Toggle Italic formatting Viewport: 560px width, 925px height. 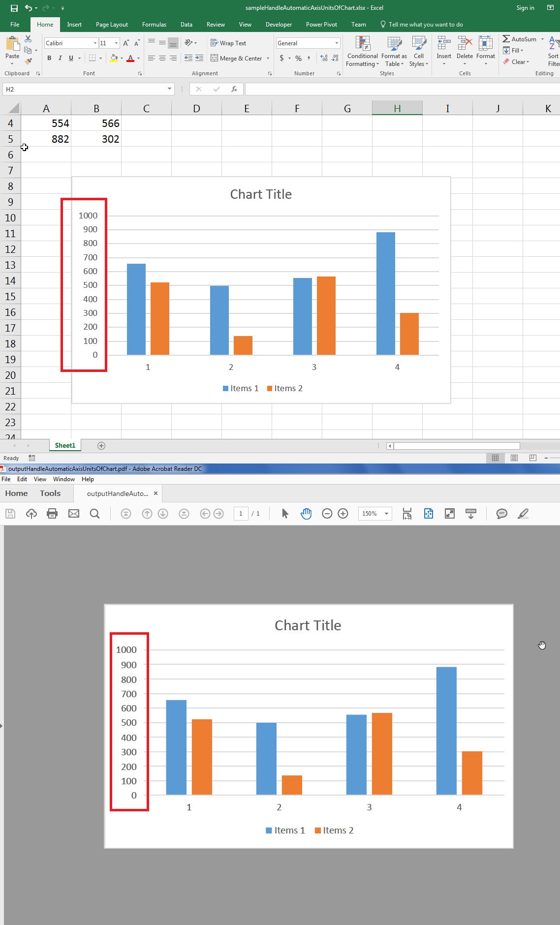60,58
